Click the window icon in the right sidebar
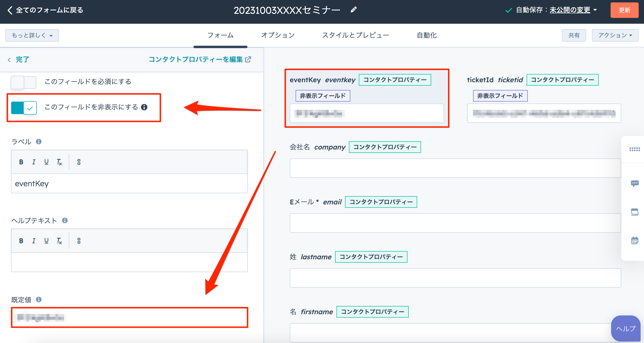 (635, 212)
